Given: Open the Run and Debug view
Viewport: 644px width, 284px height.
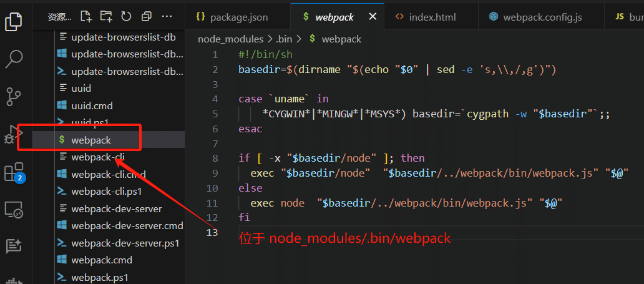Looking at the screenshot, I should point(14,135).
